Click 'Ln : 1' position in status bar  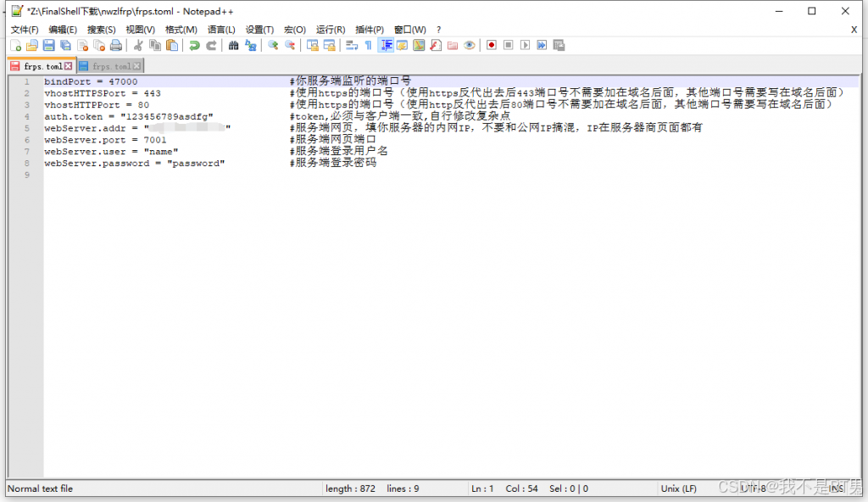(x=482, y=488)
